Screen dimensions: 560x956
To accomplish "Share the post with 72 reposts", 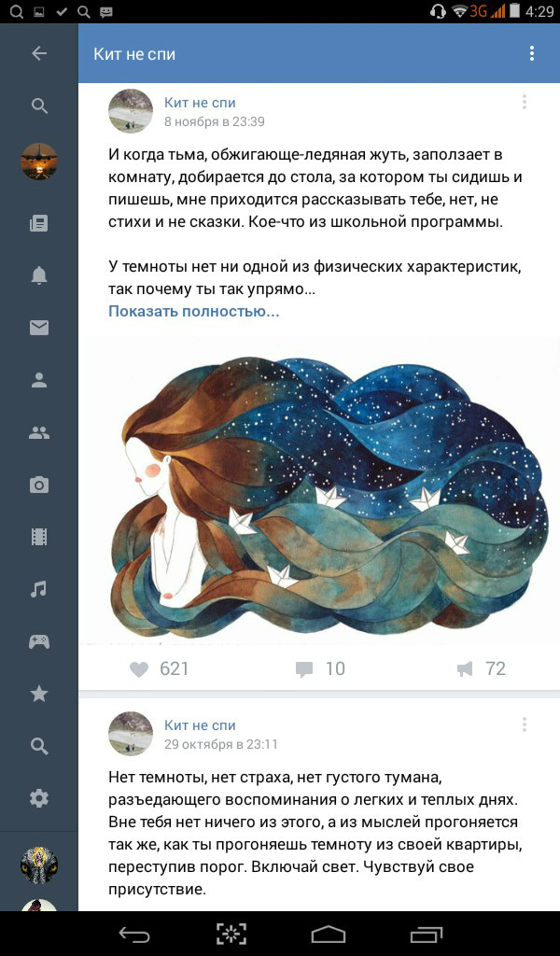I will tap(482, 668).
